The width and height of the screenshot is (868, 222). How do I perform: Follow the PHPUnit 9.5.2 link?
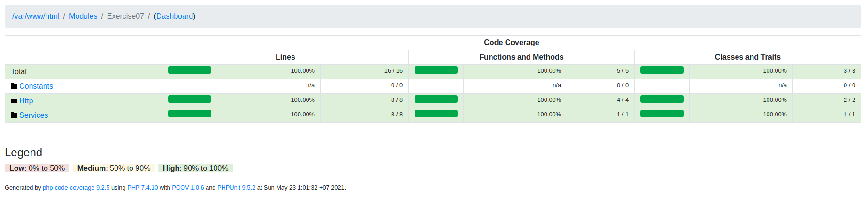click(x=236, y=187)
